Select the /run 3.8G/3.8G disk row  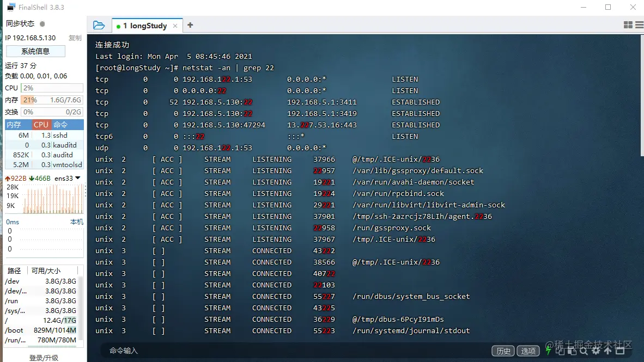pos(41,301)
